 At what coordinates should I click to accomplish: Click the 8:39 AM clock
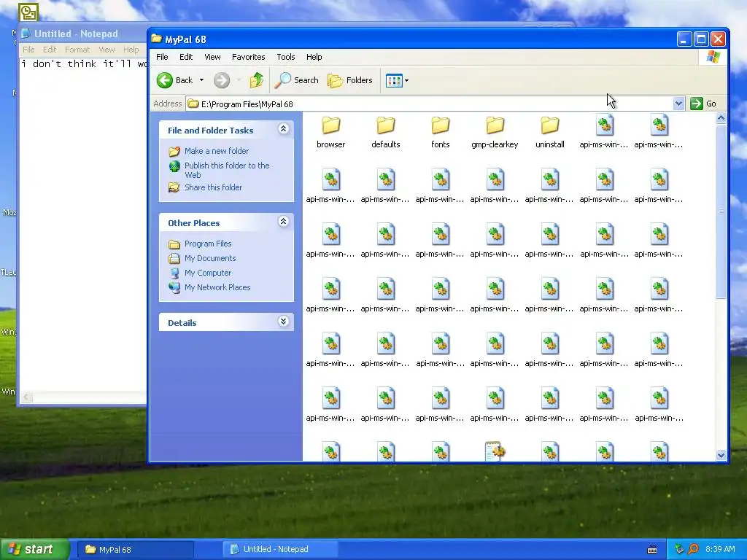coord(720,549)
